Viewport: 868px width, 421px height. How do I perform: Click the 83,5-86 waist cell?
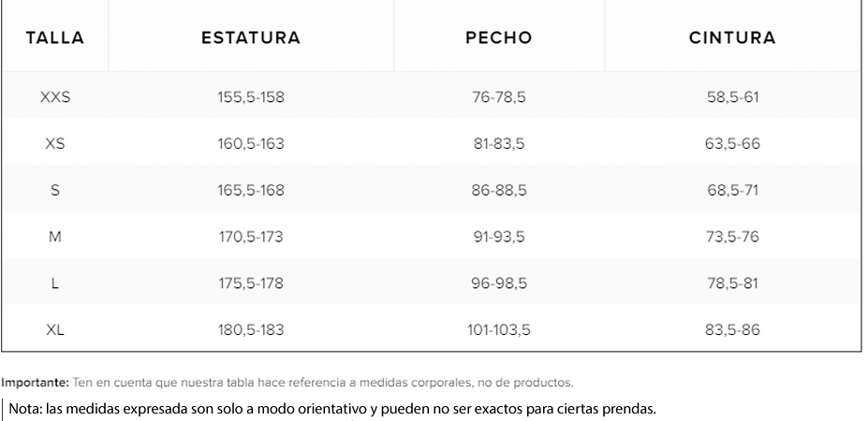[732, 329]
